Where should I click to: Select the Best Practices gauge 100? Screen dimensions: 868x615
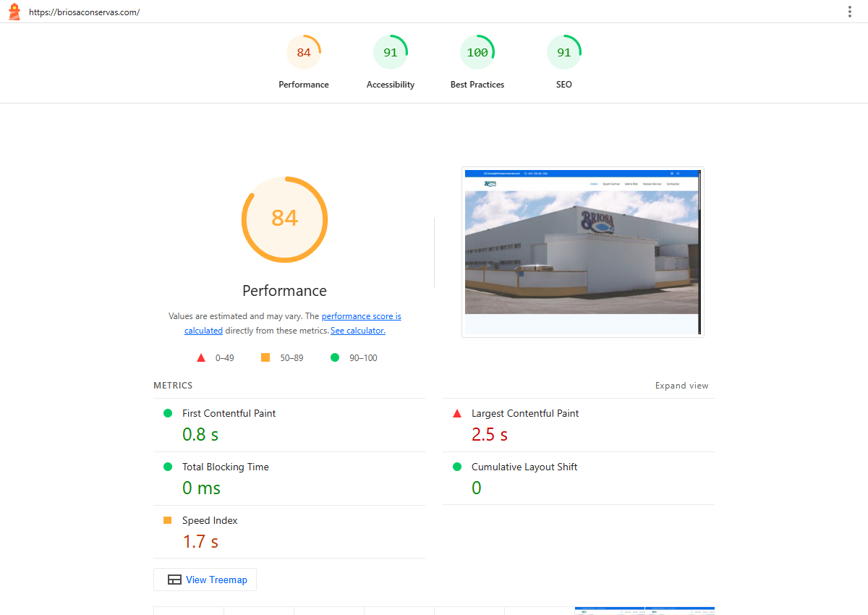(477, 52)
